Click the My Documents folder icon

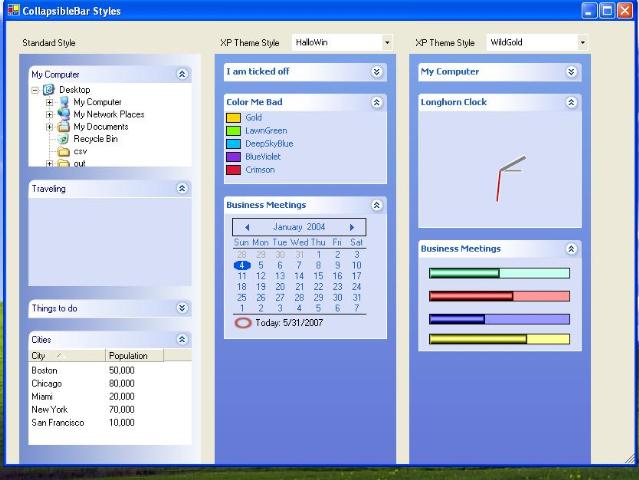point(64,127)
